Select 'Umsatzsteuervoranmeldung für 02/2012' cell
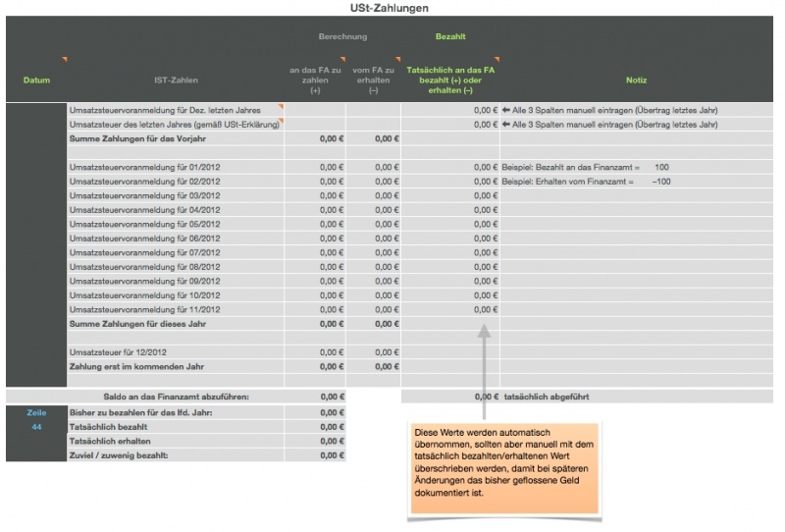Viewport: 785px width, 532px height. [x=176, y=182]
